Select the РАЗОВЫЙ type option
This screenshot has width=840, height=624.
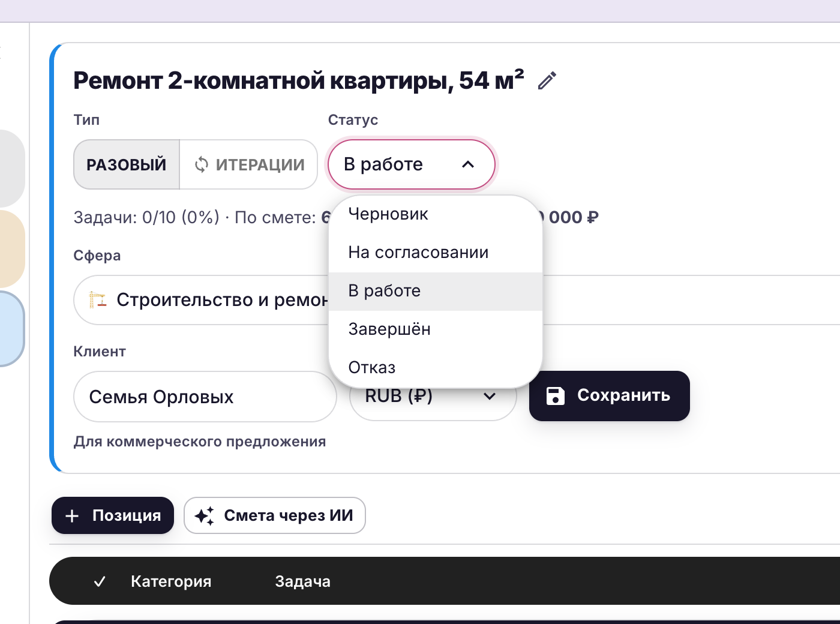coord(127,164)
